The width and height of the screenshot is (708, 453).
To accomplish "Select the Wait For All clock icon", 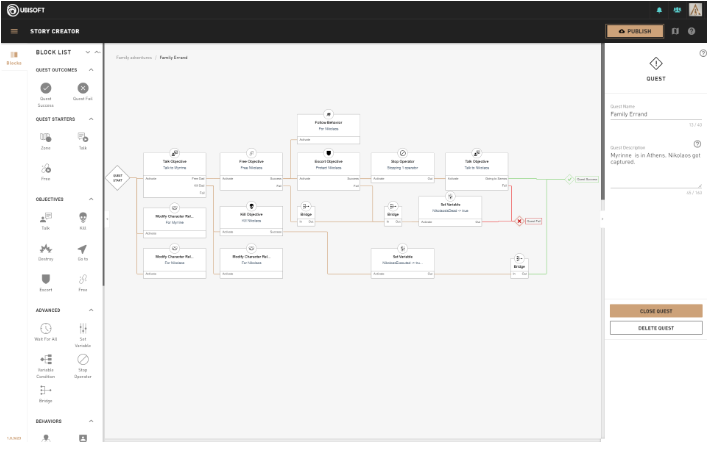I will pyautogui.click(x=46, y=328).
